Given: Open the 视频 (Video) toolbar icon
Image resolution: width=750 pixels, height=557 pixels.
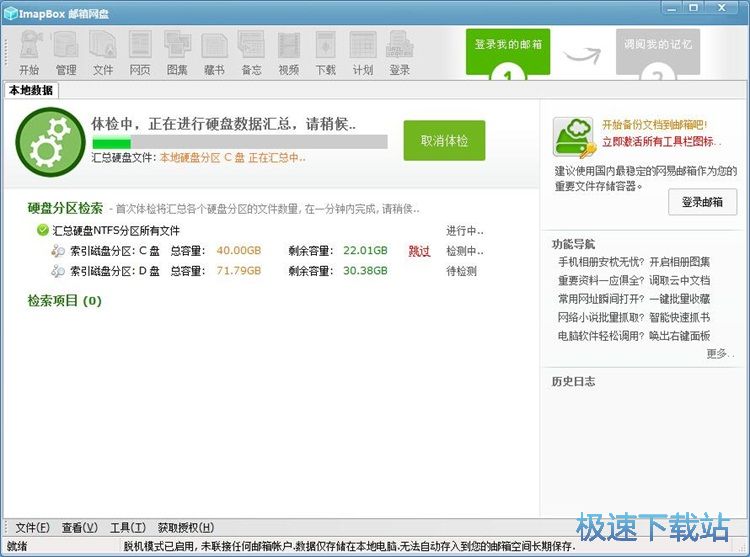Looking at the screenshot, I should coord(288,52).
